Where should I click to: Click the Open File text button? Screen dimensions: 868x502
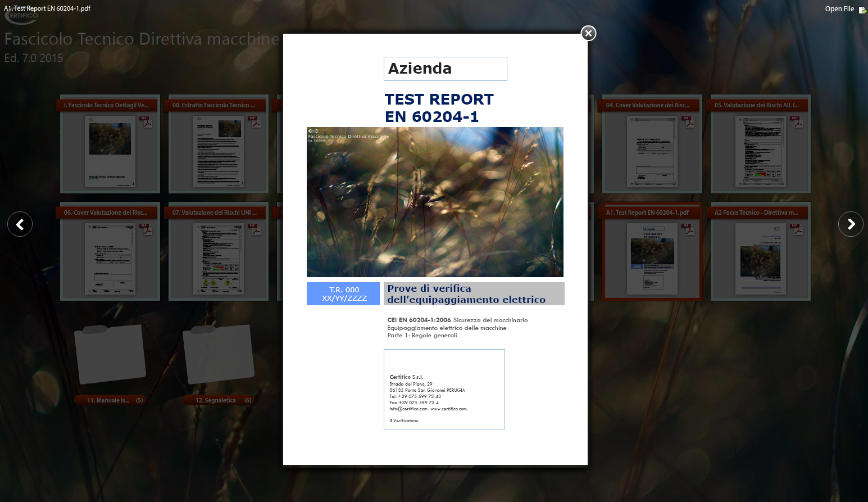pos(839,9)
